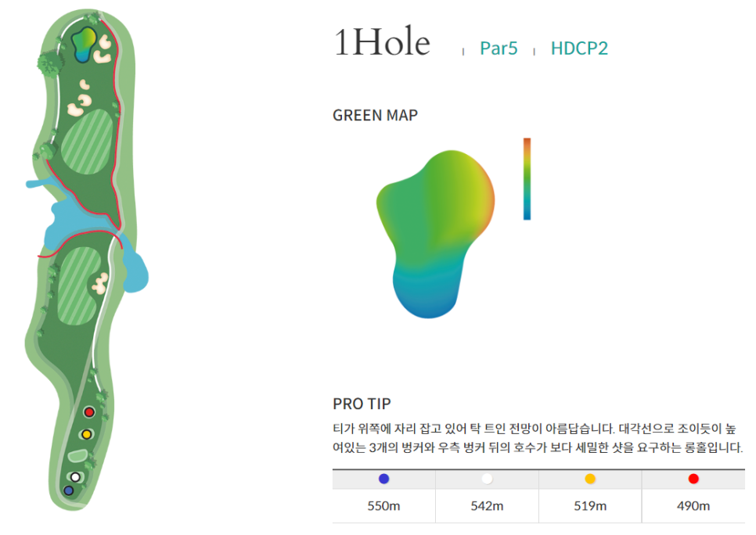Image resolution: width=756 pixels, height=535 pixels.
Task: Click the GREEN MAP heading
Action: (375, 116)
